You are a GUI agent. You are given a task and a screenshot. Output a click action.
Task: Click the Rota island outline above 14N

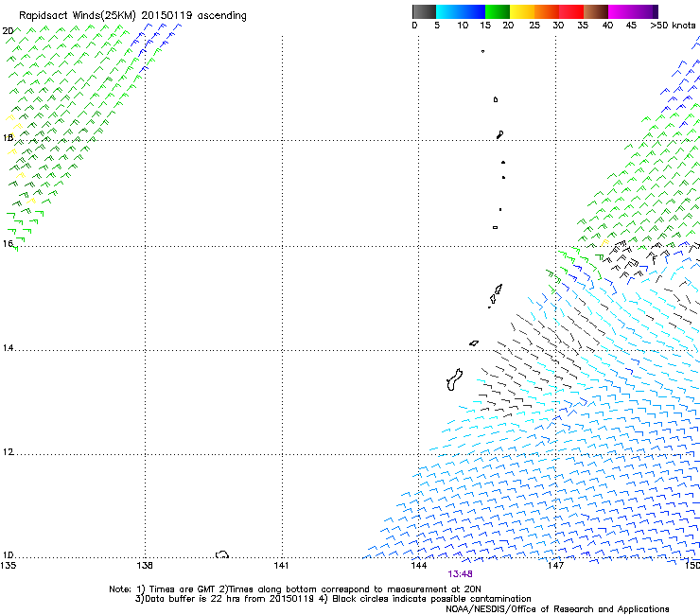pos(474,343)
